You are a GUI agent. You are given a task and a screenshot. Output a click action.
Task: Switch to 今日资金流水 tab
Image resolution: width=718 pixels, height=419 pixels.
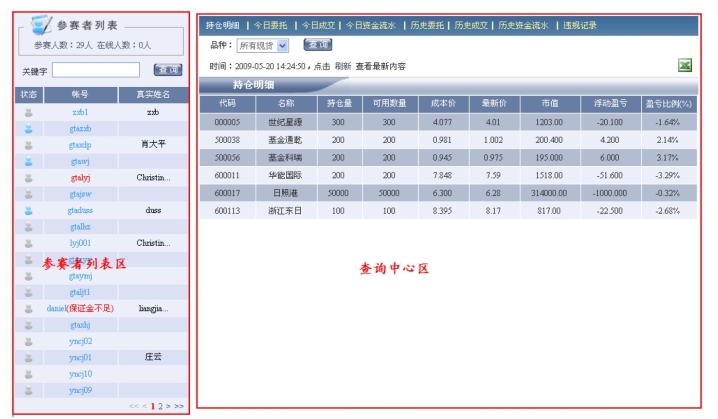pos(370,25)
